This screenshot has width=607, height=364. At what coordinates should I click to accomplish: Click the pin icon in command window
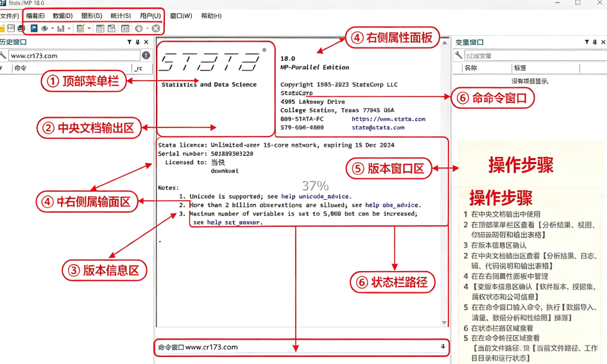[443, 347]
